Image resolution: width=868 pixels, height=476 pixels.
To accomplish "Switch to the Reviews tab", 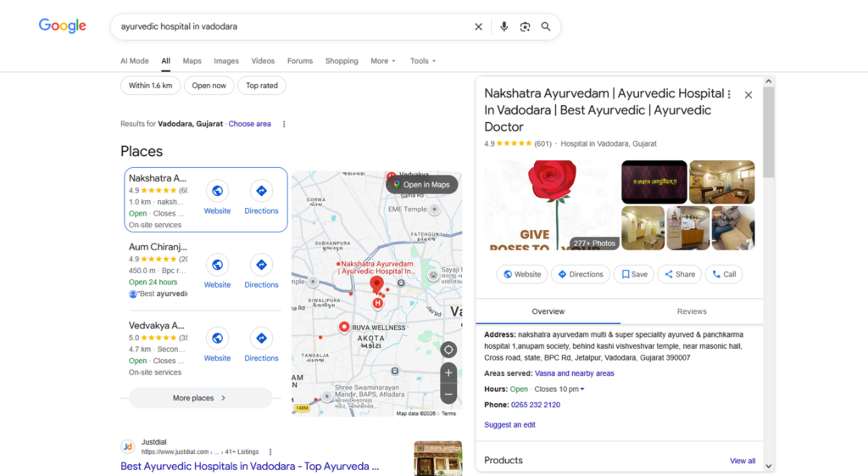I will [x=692, y=311].
